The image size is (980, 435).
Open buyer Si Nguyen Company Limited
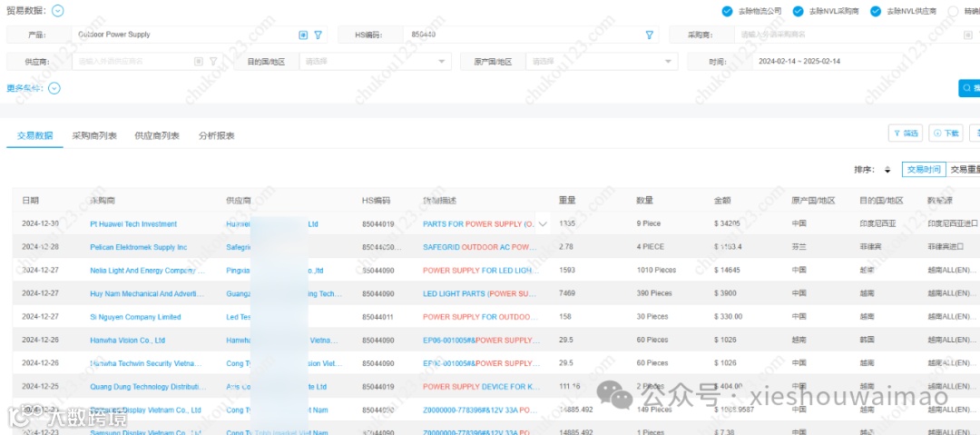pyautogui.click(x=135, y=317)
